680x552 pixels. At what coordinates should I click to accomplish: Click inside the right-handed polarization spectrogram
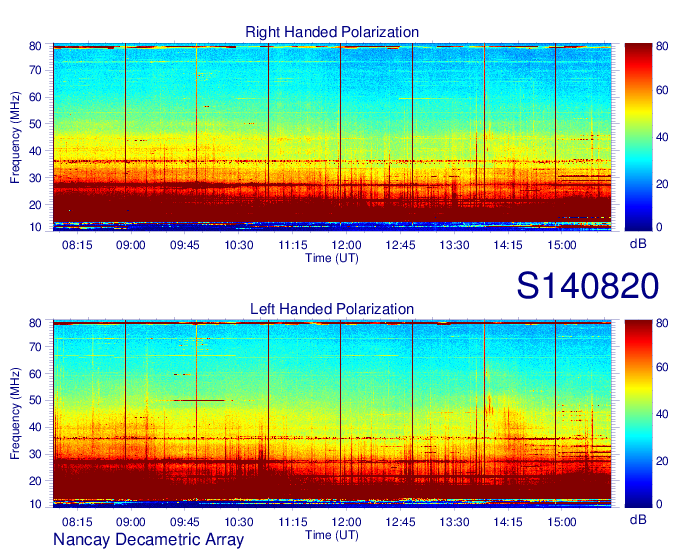point(332,137)
